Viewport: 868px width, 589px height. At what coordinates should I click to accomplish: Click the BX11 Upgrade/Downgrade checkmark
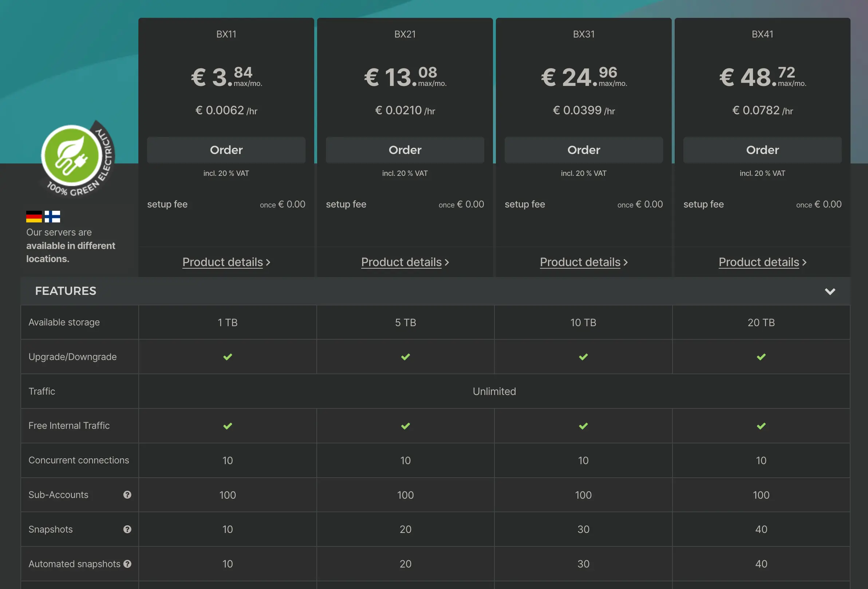pos(228,357)
